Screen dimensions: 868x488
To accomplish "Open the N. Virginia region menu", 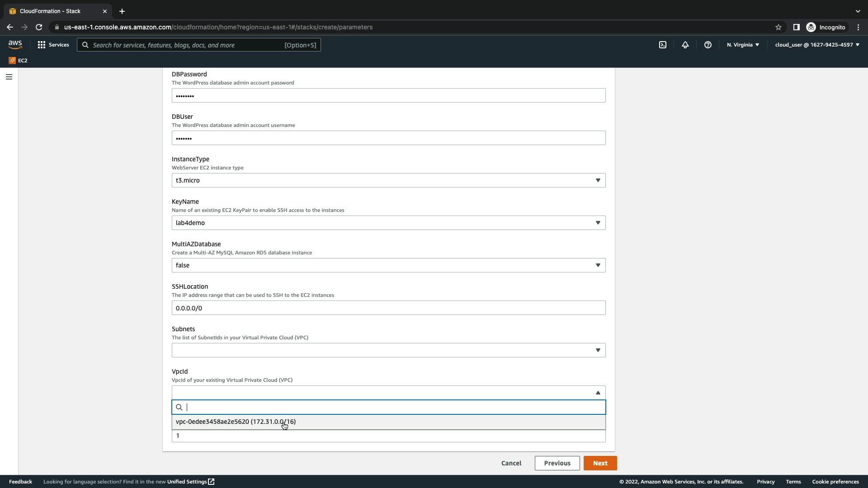I will point(743,45).
